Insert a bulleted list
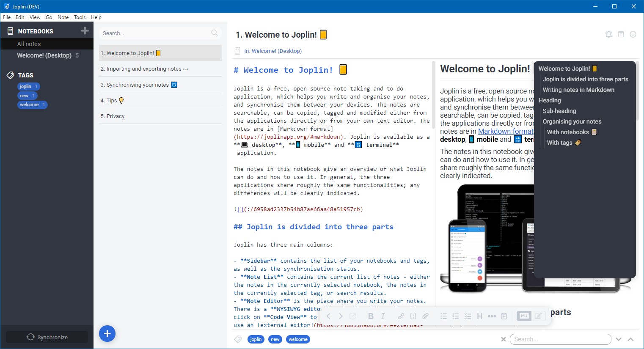This screenshot has width=644, height=349. coord(443,316)
